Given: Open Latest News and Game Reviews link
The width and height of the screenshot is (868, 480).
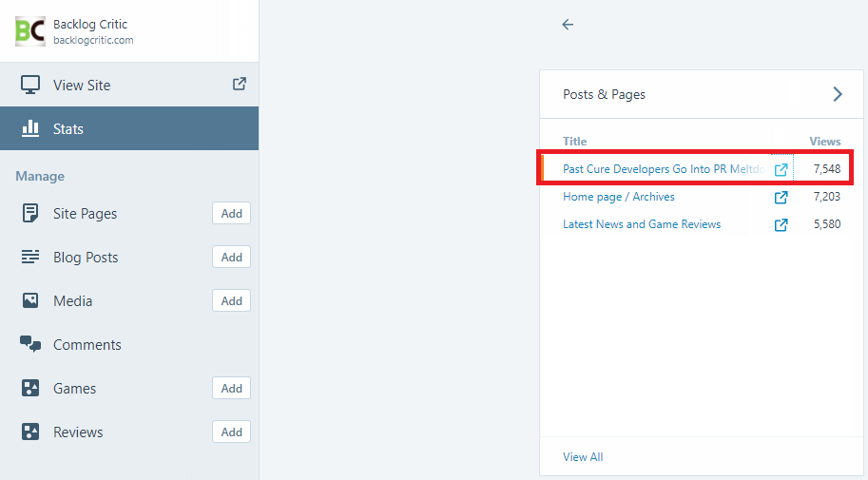Looking at the screenshot, I should point(642,224).
